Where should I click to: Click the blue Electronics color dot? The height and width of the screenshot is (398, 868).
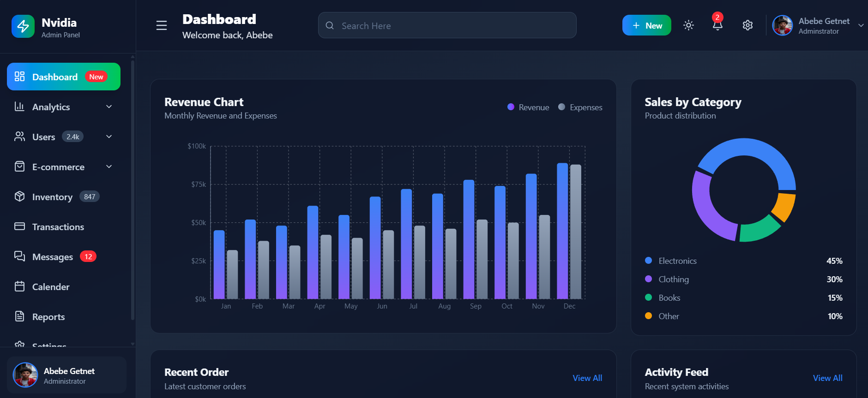click(x=648, y=261)
